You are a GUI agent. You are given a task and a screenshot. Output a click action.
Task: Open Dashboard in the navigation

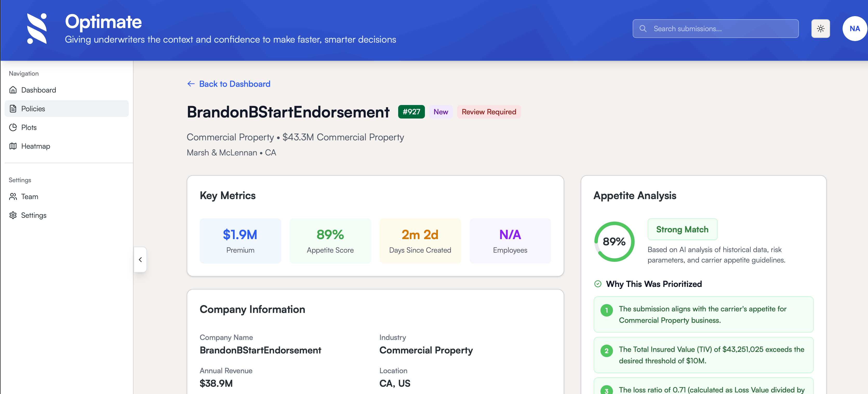tap(67, 90)
